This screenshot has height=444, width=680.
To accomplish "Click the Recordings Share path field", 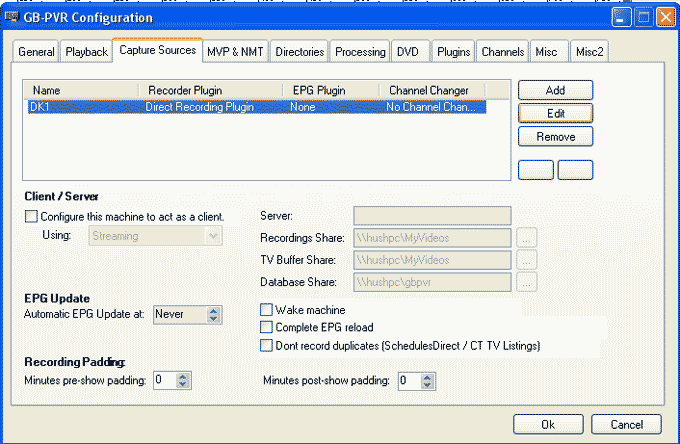I will tap(432, 238).
